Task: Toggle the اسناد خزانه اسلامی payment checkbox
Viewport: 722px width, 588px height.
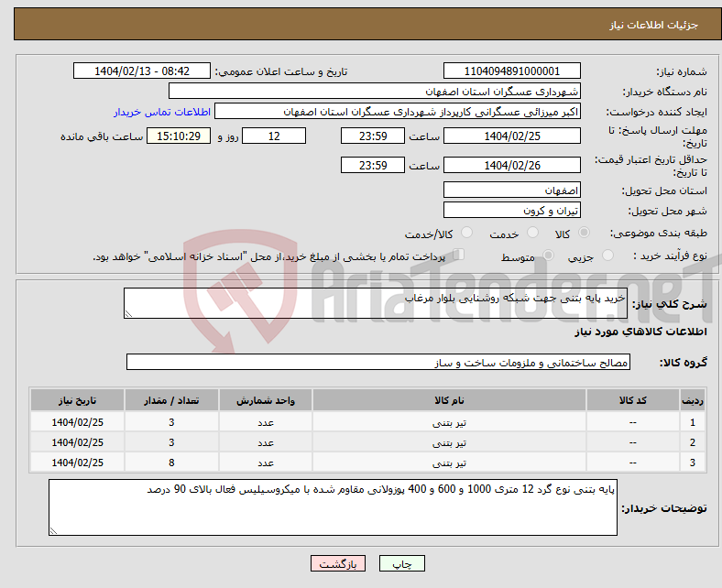Action: coord(459,255)
